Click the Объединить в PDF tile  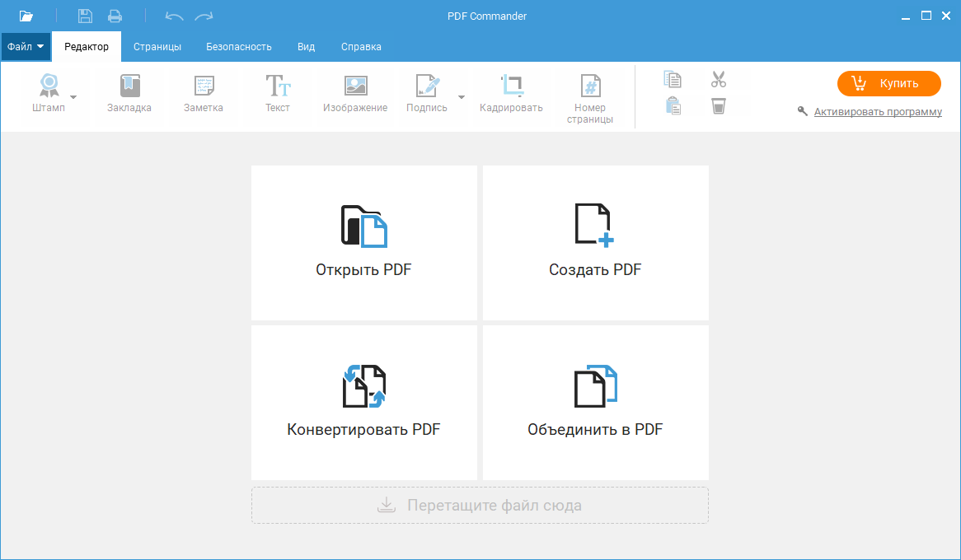596,403
